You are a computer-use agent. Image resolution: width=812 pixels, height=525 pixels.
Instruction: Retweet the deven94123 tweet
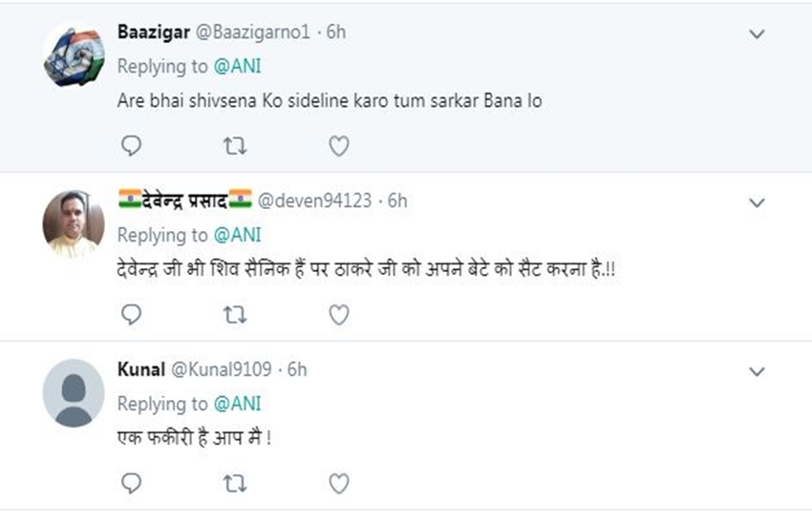(x=234, y=314)
